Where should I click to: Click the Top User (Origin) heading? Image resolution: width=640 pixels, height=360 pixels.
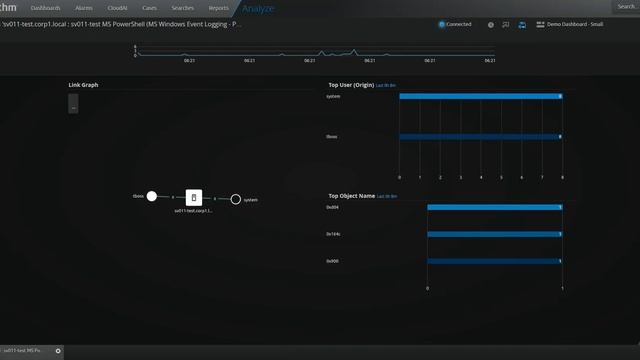(x=351, y=85)
